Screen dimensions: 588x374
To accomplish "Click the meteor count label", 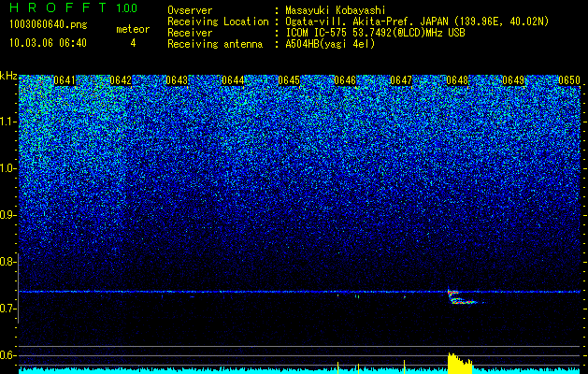I will click(133, 29).
